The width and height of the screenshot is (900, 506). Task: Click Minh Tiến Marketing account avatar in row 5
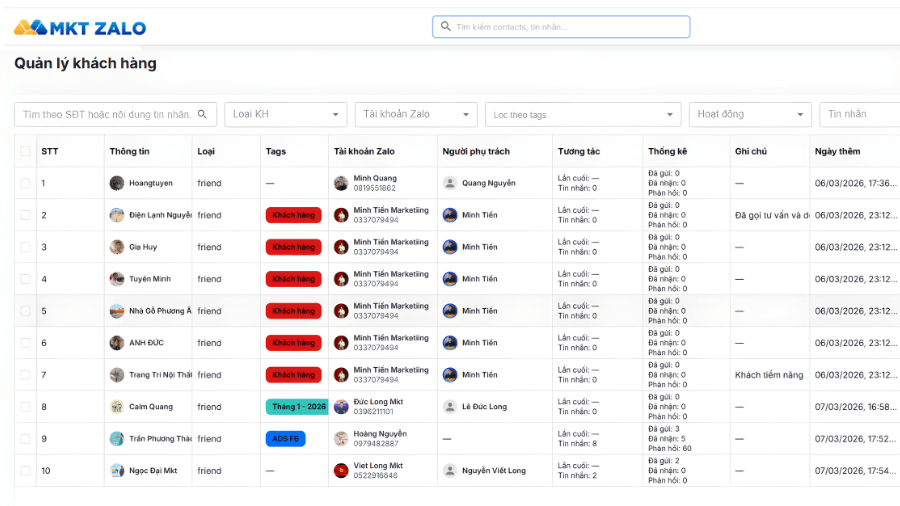341,311
